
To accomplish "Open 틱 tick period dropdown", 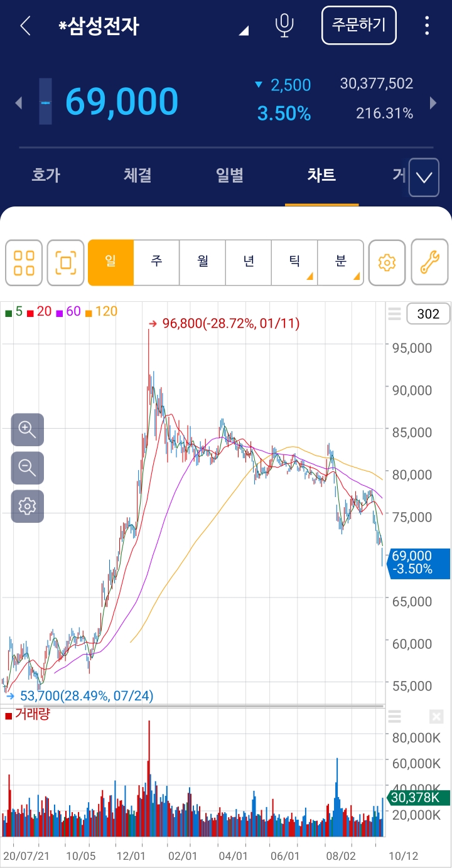I will (x=294, y=262).
